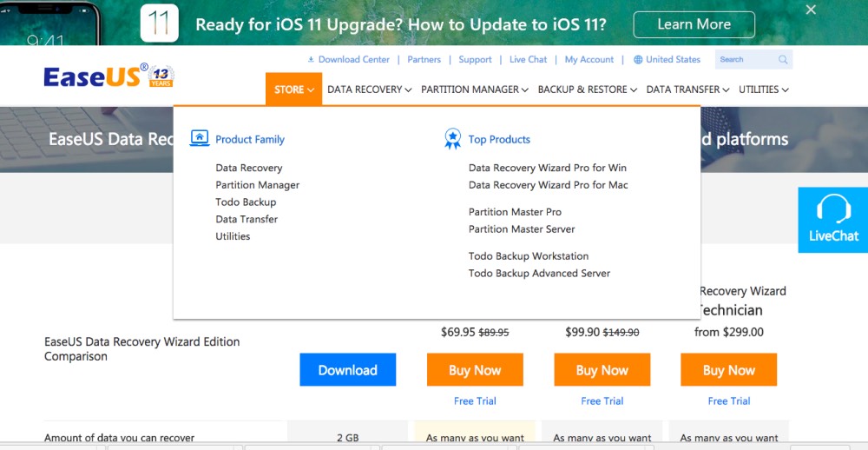Select Data Recovery under Product Family
The image size is (868, 450).
248,168
